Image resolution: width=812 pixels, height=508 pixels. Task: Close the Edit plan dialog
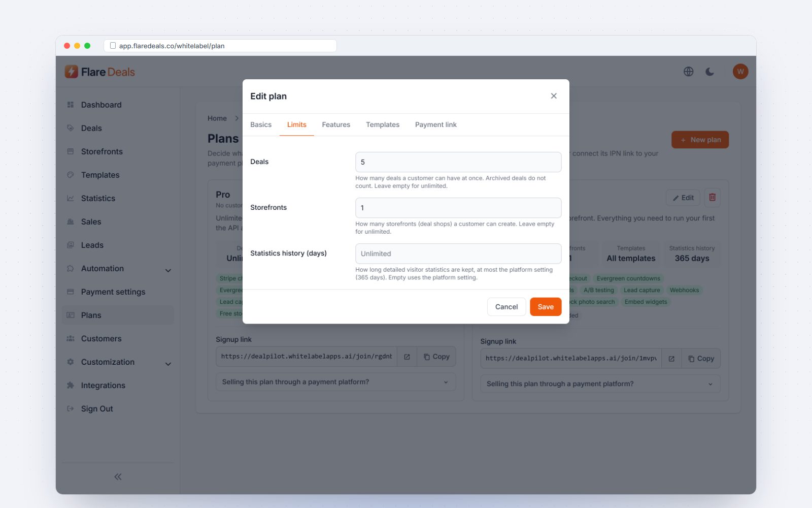[554, 96]
